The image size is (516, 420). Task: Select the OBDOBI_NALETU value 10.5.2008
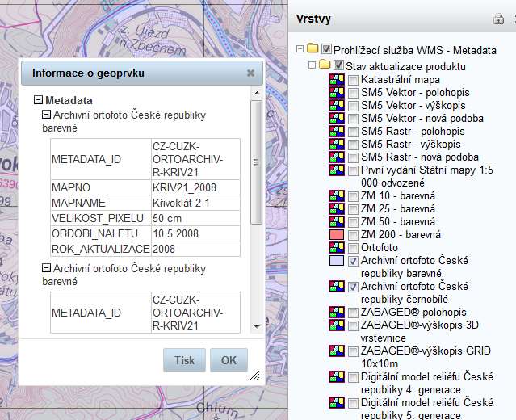[175, 234]
